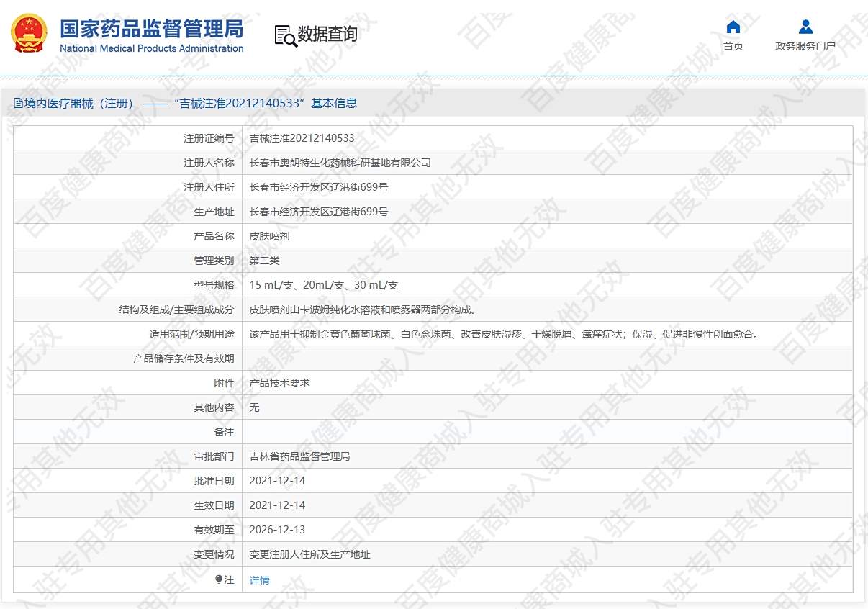Click 第二类 management category value
868x609 pixels.
coord(264,261)
